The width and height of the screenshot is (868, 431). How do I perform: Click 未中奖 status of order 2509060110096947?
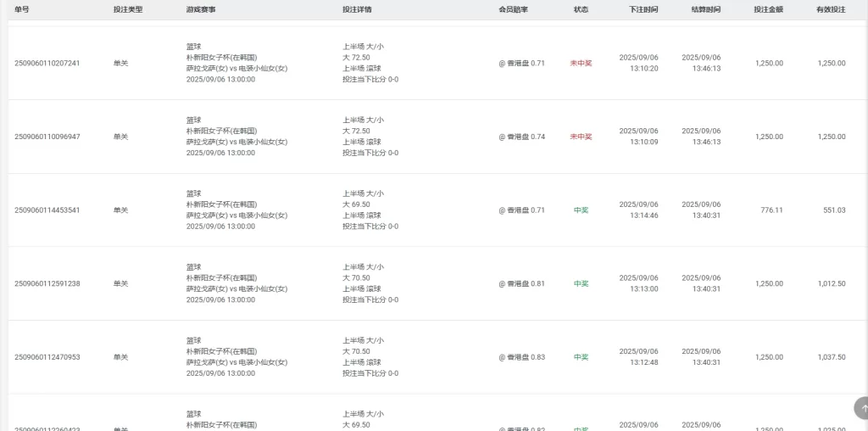(581, 137)
